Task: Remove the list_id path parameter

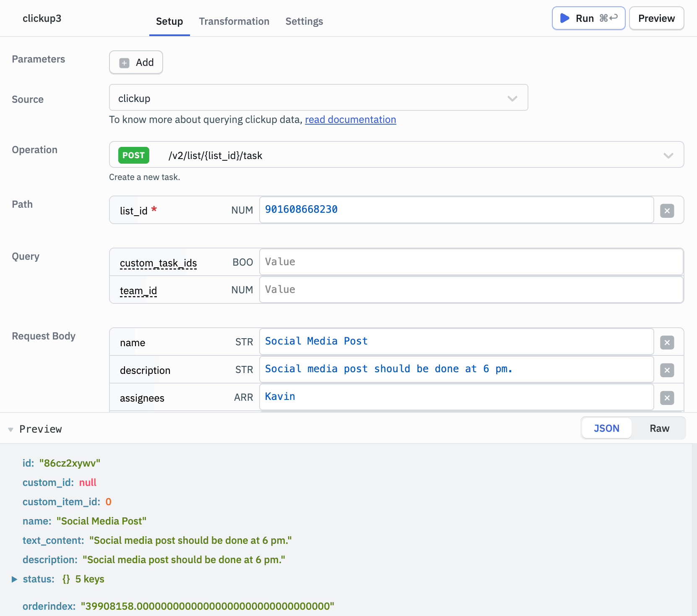Action: click(x=667, y=210)
